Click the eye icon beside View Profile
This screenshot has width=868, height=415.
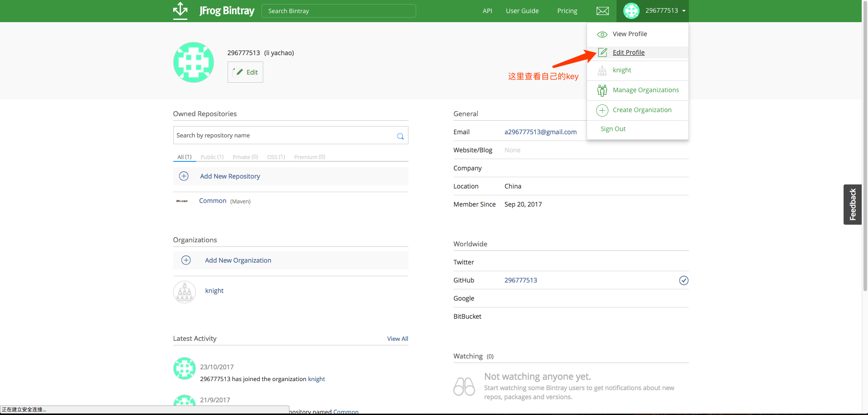[x=602, y=34]
